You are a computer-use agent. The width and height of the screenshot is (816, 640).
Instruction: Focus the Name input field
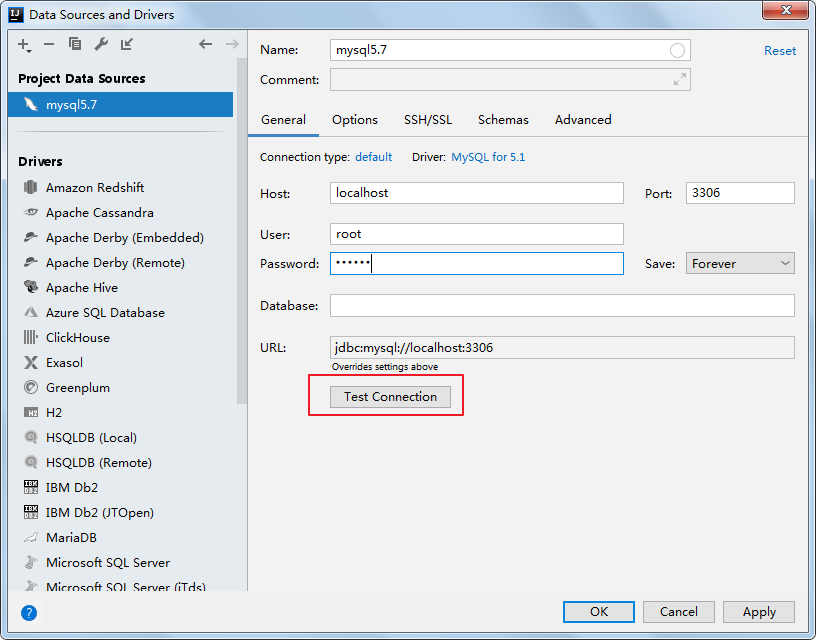pos(510,50)
